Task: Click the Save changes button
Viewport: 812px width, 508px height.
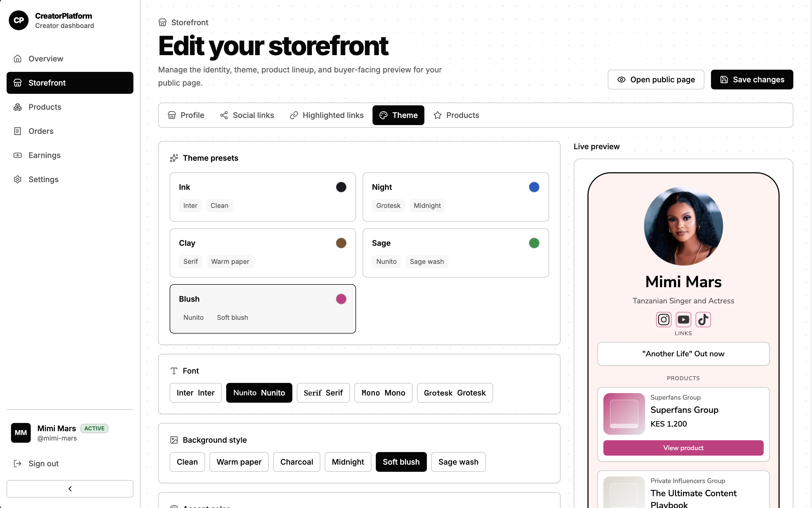Action: tap(752, 80)
